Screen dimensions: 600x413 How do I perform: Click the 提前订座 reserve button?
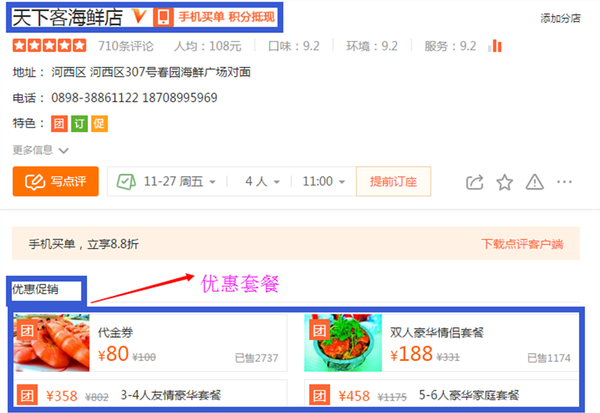click(x=393, y=181)
